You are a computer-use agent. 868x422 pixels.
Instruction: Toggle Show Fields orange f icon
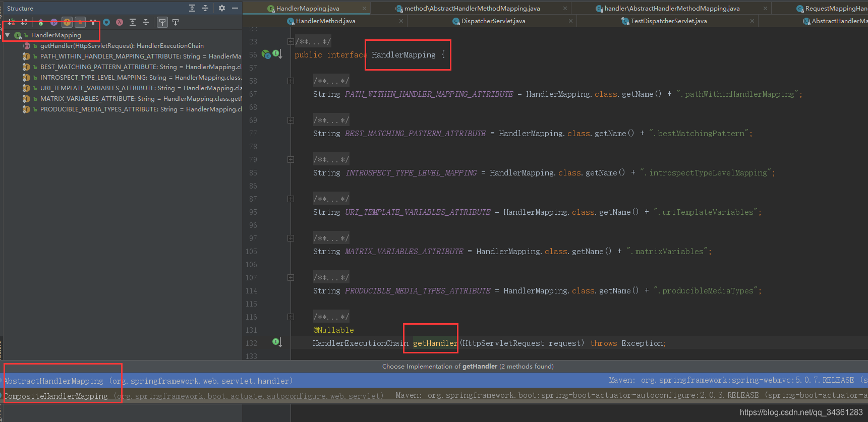[x=67, y=22]
